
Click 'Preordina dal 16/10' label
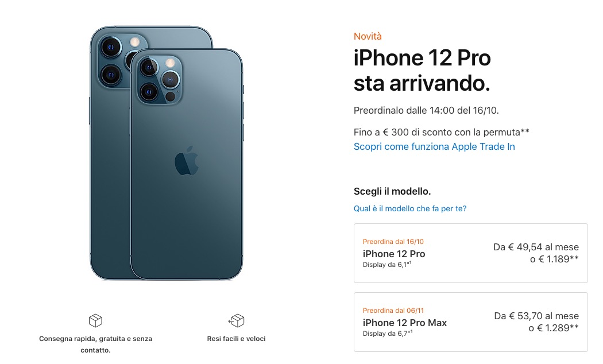pyautogui.click(x=393, y=242)
